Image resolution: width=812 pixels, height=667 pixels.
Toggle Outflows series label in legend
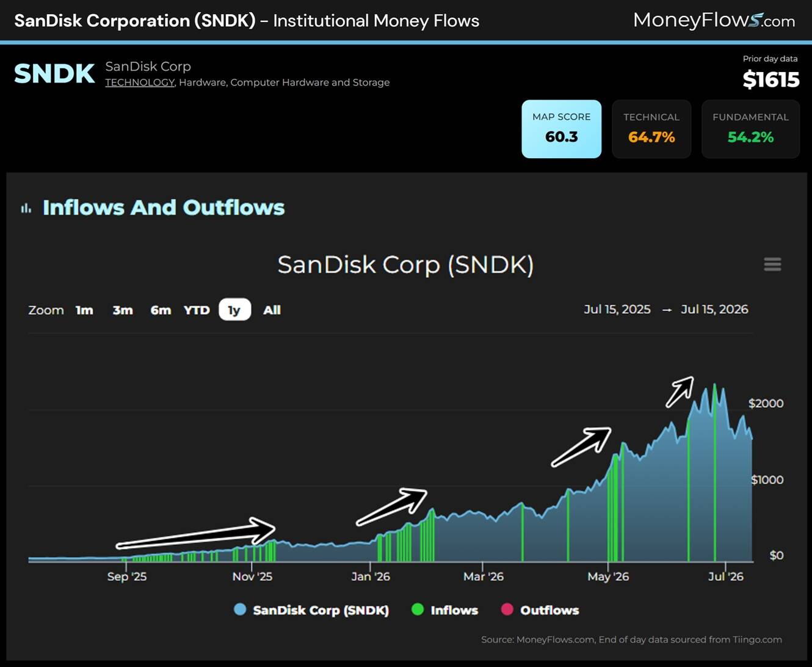pyautogui.click(x=549, y=610)
